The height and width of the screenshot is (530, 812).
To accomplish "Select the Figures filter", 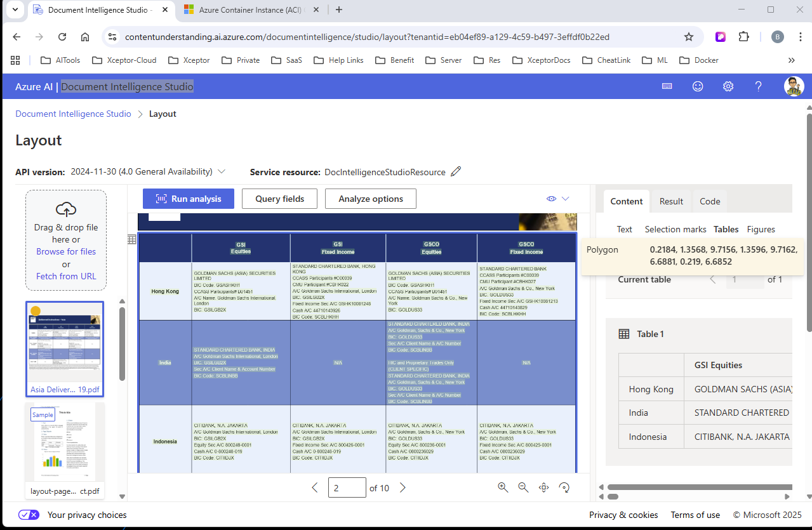I will pos(761,229).
